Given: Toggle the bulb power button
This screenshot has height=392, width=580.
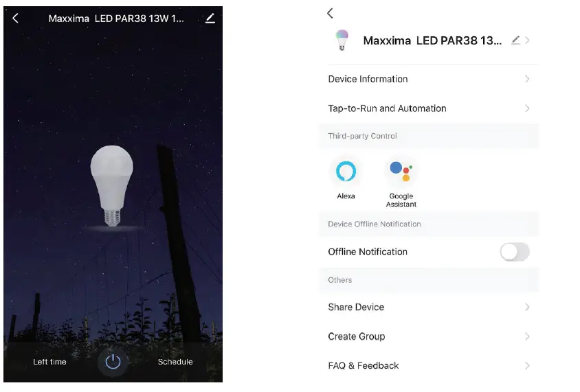Looking at the screenshot, I should 113,362.
